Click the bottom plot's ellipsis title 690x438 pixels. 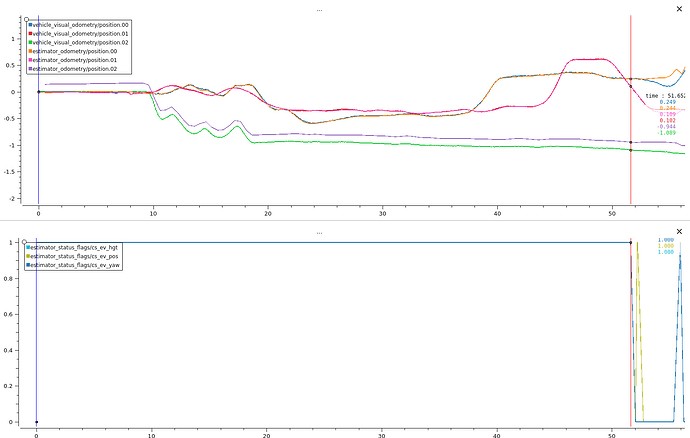point(319,232)
